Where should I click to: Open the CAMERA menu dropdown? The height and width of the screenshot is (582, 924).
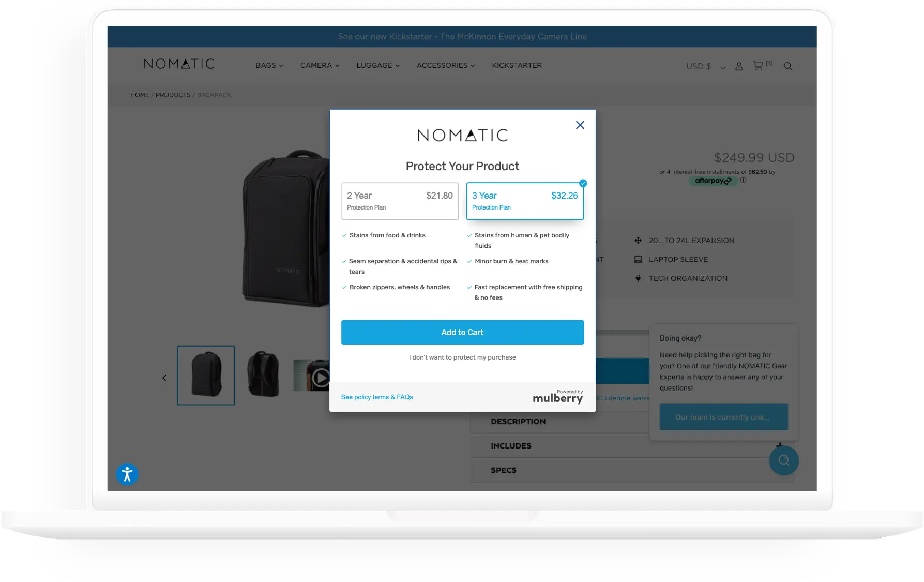pos(320,65)
